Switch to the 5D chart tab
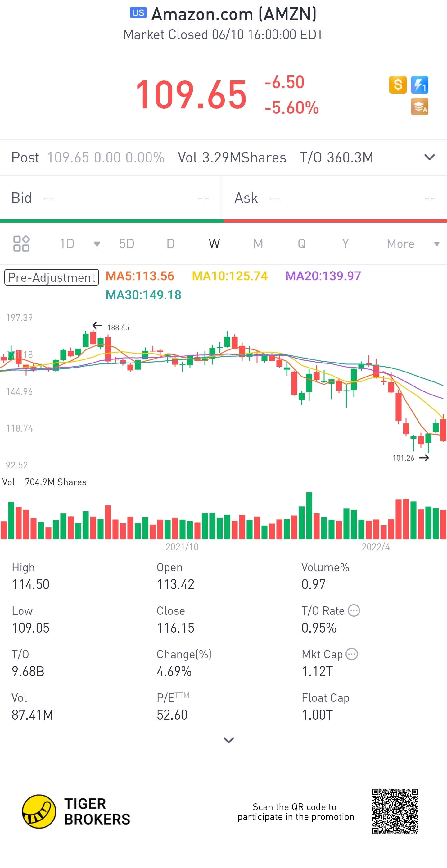The width and height of the screenshot is (447, 868). pyautogui.click(x=127, y=244)
